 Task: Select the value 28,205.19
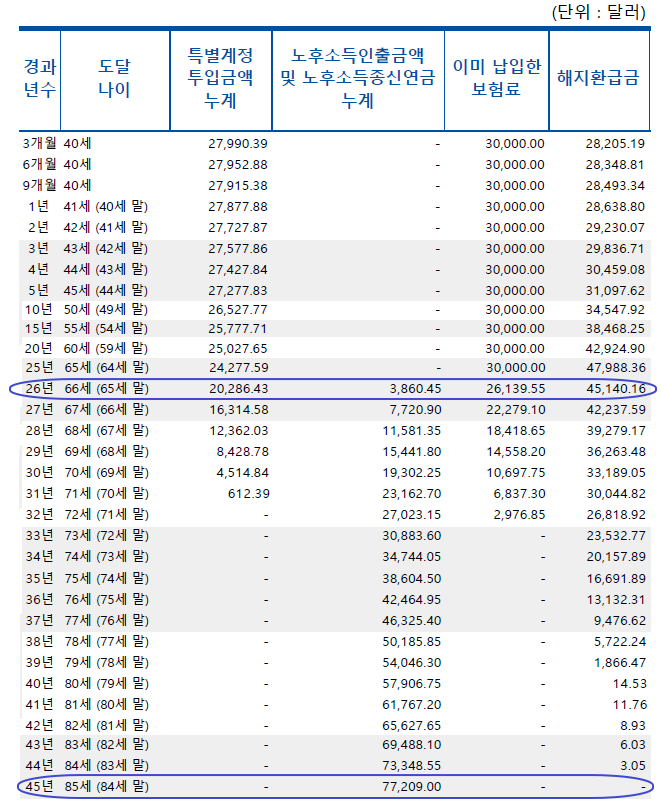[615, 144]
